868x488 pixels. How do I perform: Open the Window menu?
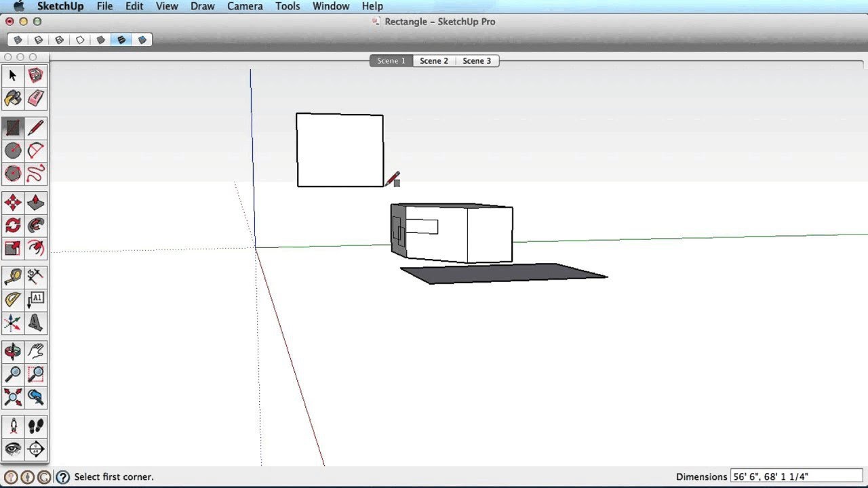(331, 6)
